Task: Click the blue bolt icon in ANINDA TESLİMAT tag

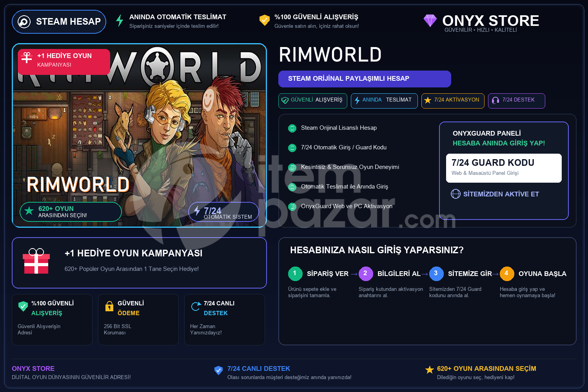Action: [357, 100]
